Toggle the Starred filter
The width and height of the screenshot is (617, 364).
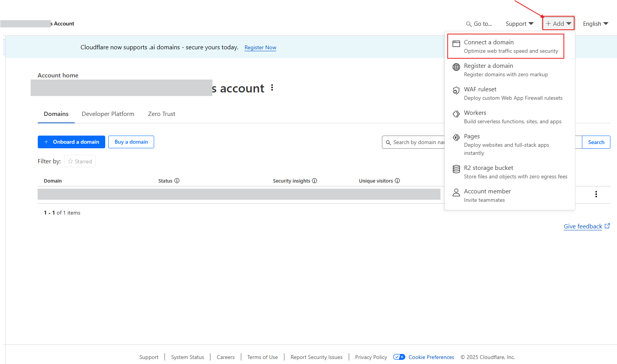click(80, 161)
